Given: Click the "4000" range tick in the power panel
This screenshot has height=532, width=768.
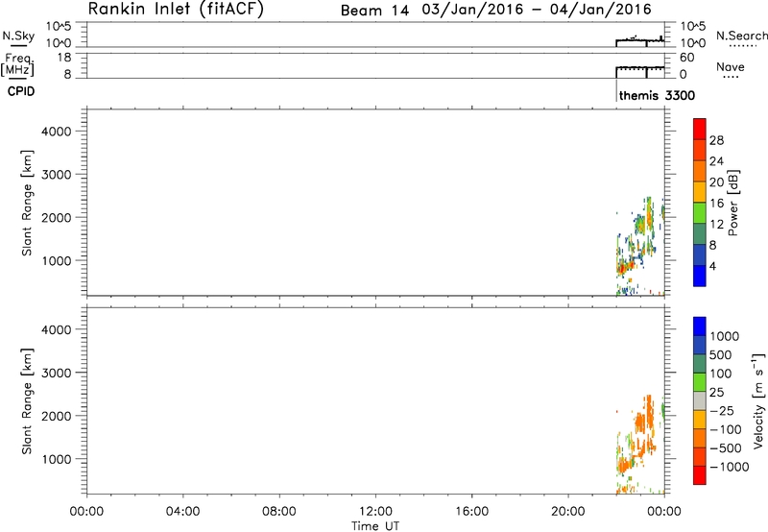Looking at the screenshot, I should tap(57, 132).
